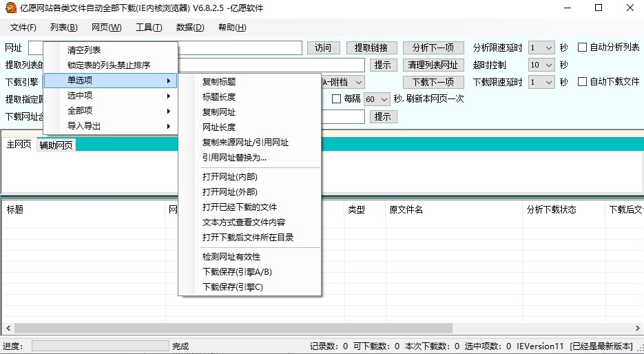Expand the 全部项 submenu
The width and height of the screenshot is (644, 354).
tap(111, 111)
